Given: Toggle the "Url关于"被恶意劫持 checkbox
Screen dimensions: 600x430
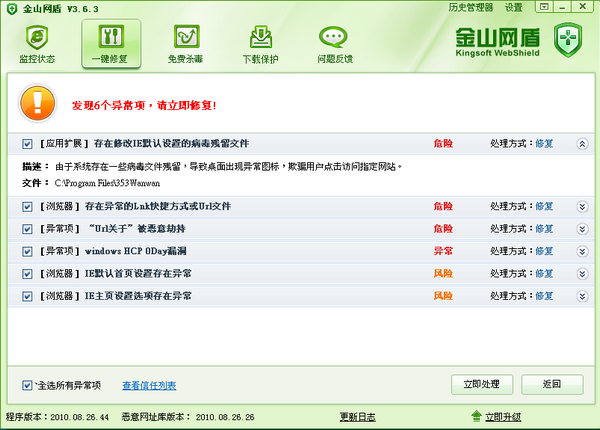Looking at the screenshot, I should [x=27, y=229].
